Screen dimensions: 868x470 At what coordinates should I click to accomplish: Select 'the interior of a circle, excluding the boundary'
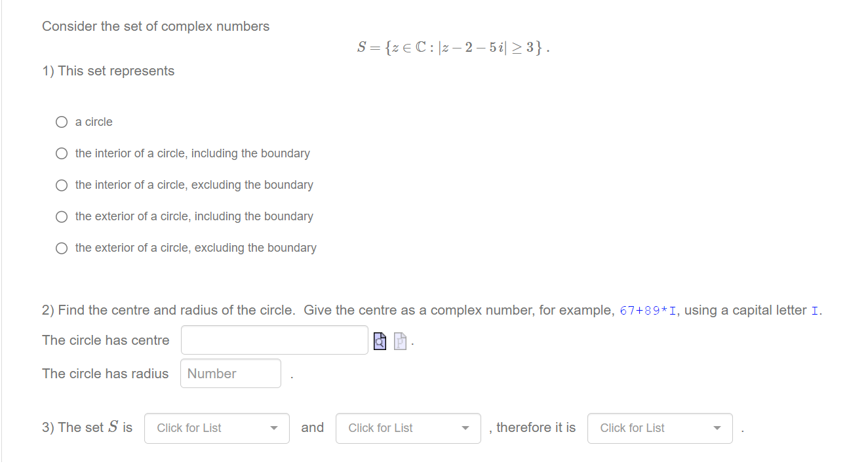(61, 184)
